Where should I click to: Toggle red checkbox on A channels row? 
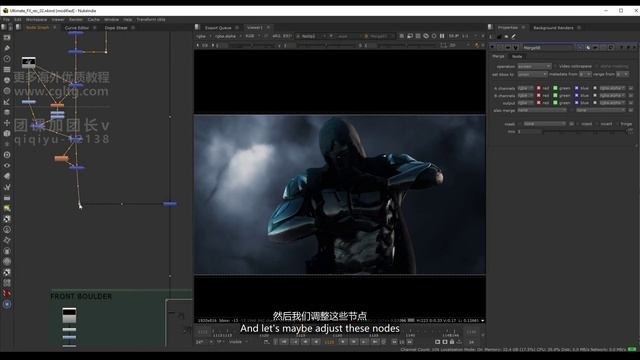(538, 88)
